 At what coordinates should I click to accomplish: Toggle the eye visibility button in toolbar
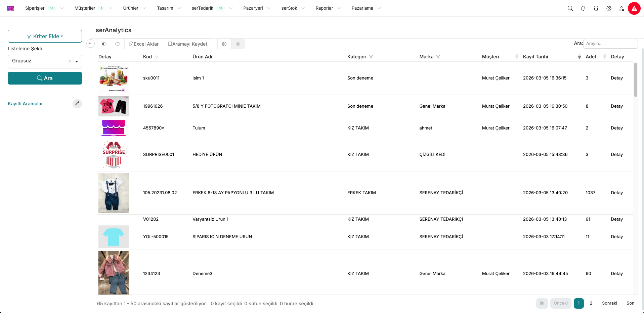(238, 44)
